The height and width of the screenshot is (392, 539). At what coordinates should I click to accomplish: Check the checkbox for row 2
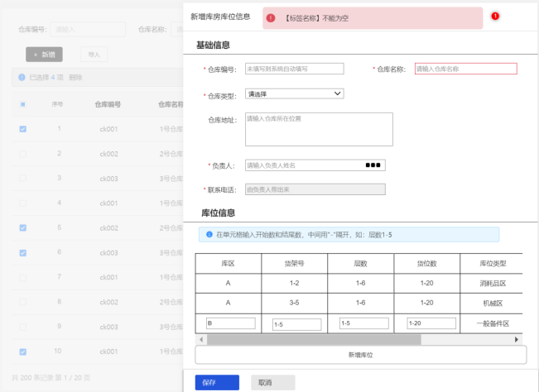point(22,154)
